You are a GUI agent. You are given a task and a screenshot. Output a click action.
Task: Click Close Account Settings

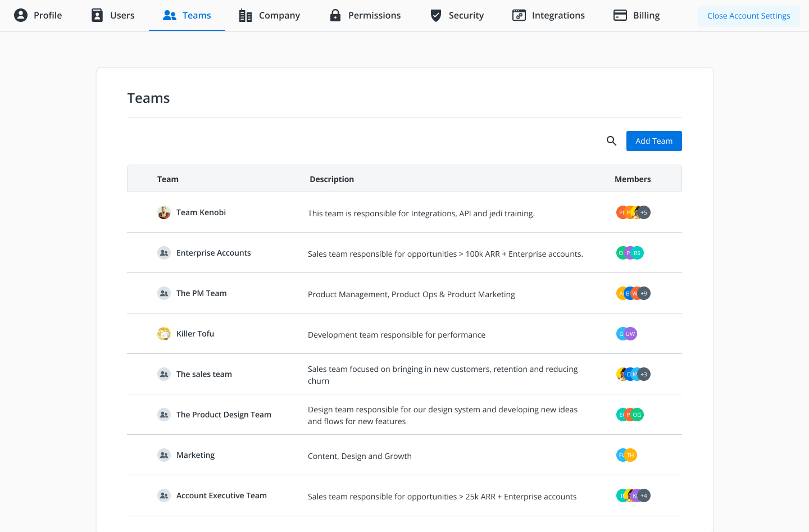748,15
